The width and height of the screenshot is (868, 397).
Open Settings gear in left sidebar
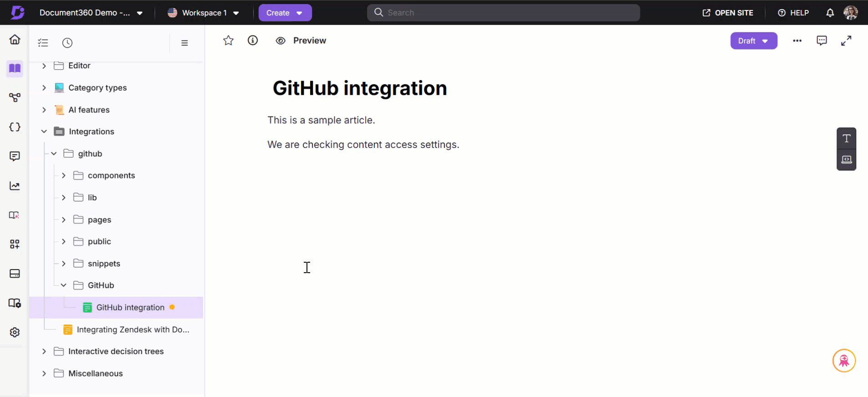point(15,332)
